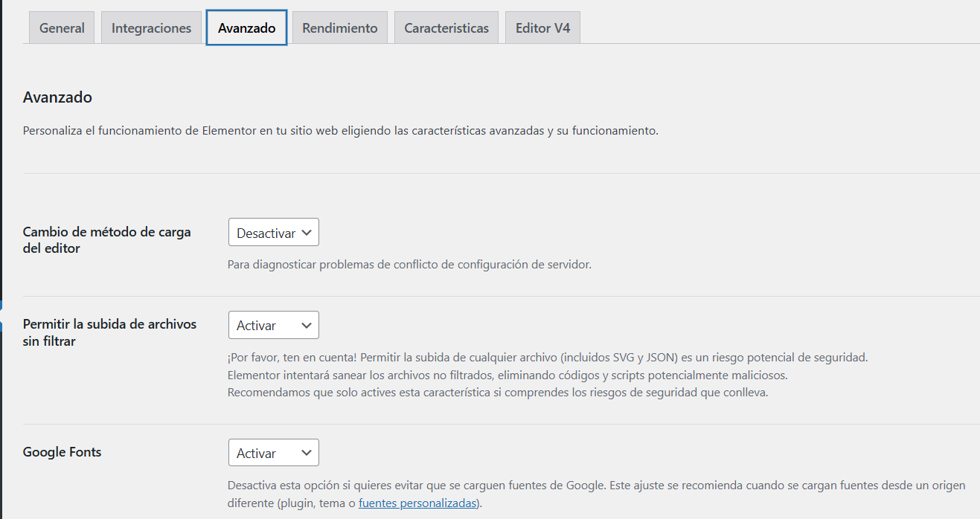Click the 'Google Fonts' setting label
980x519 pixels.
tap(62, 452)
